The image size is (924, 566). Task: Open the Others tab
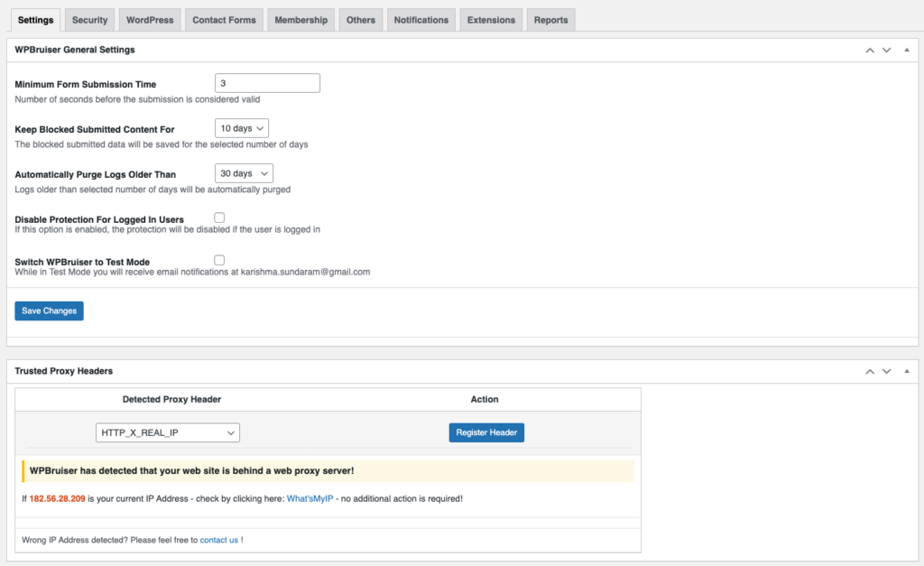point(361,20)
